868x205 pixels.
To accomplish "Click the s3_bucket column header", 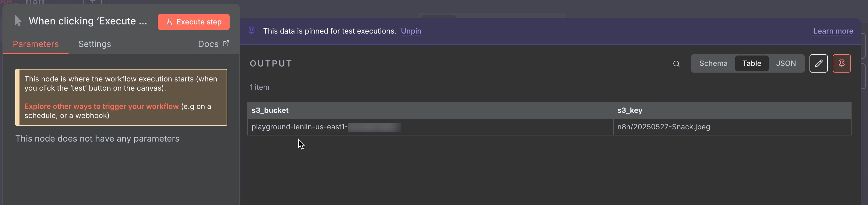I will pos(270,110).
